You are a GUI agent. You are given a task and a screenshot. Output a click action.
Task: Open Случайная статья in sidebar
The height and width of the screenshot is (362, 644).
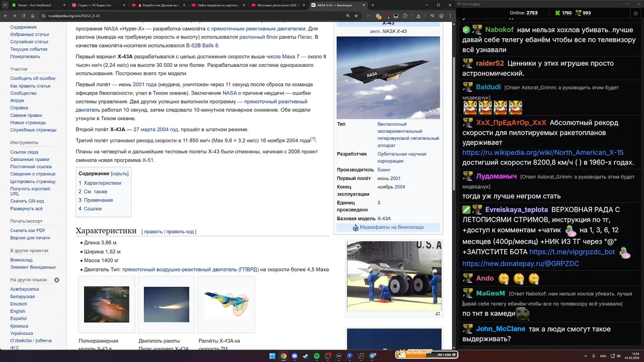click(x=29, y=42)
